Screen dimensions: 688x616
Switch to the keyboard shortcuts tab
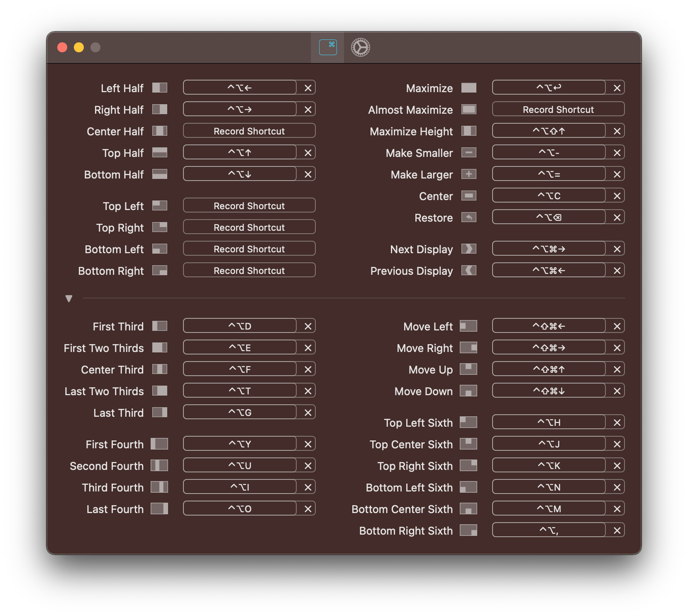point(328,47)
